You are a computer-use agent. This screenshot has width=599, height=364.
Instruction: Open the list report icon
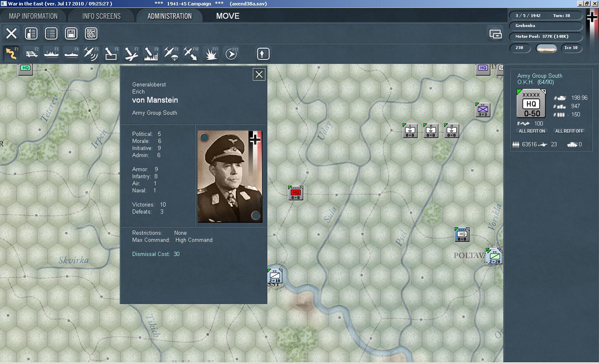pos(51,33)
